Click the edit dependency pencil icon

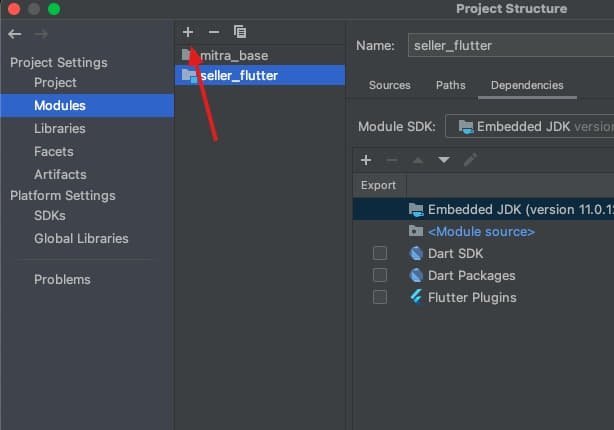point(470,160)
